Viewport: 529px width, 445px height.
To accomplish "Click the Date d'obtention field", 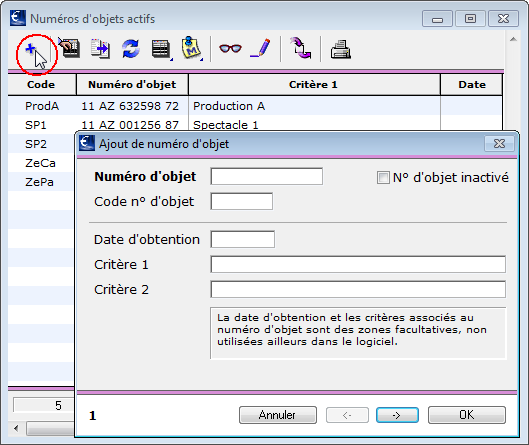I will 243,240.
